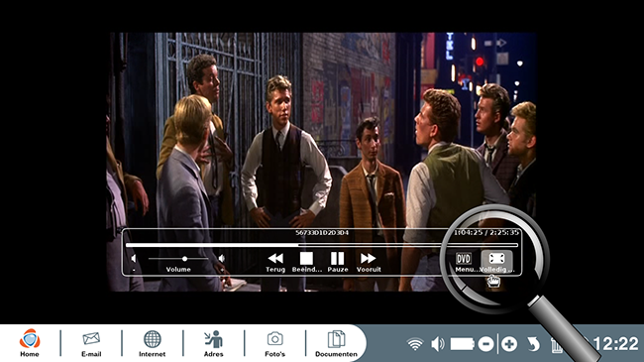The image size is (644, 362).
Task: Zoom in with the plus circle icon
Action: 509,344
